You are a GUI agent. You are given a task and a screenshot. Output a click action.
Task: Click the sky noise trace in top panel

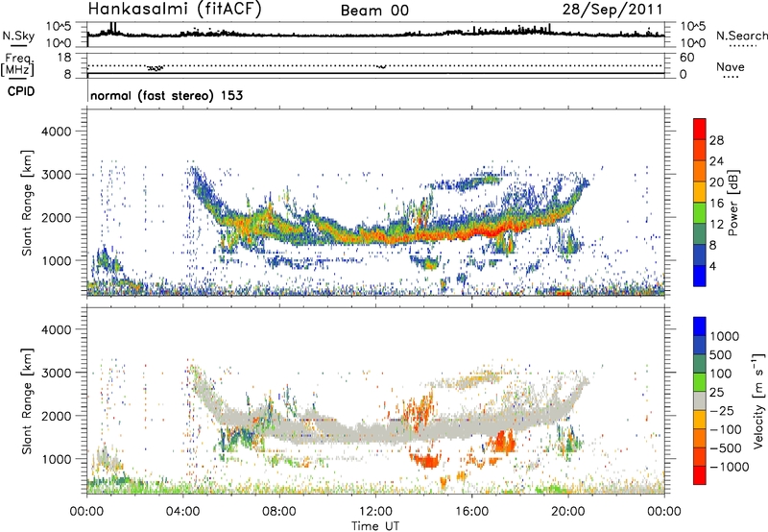[x=375, y=35]
